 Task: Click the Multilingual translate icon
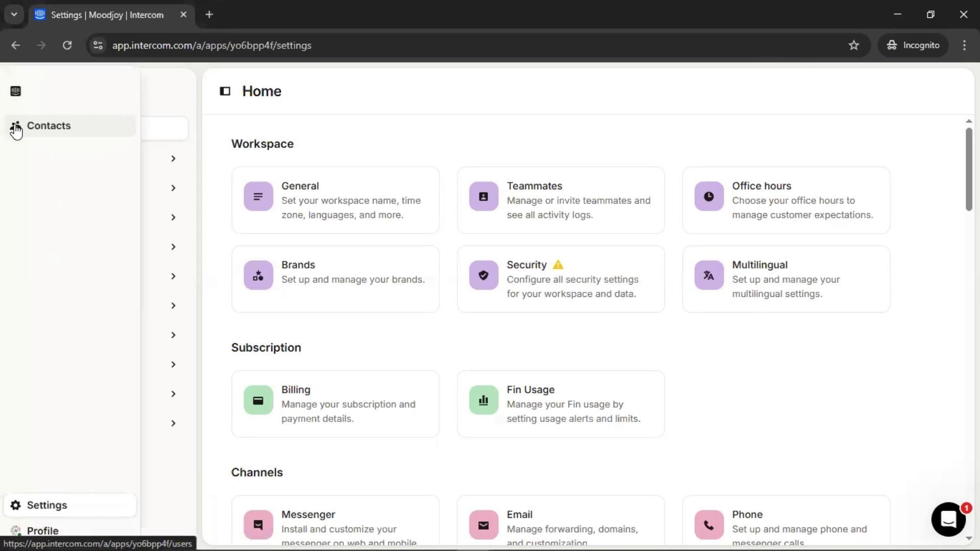pos(708,275)
